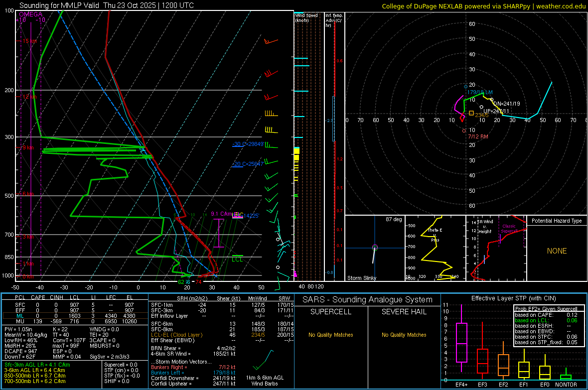Viewport: 588px width, 390px height.
Task: Select 'No Quality Matches' under SEVERE HAIL
Action: pyautogui.click(x=404, y=335)
